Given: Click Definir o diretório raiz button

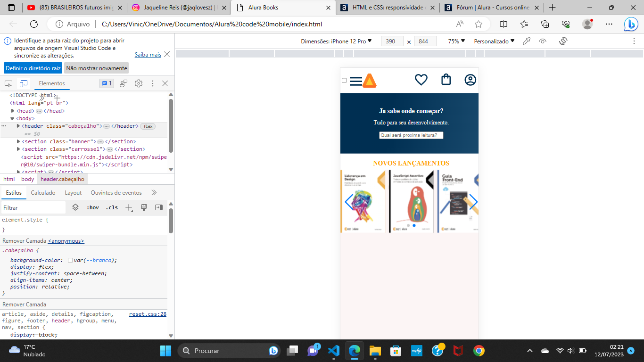Looking at the screenshot, I should [x=33, y=68].
